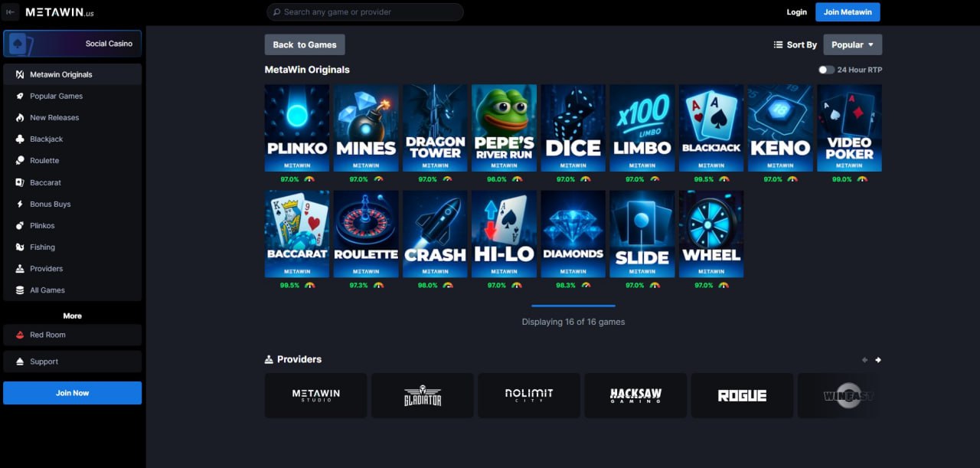The height and width of the screenshot is (468, 980).
Task: Open the Popular sort dropdown
Action: coord(852,44)
